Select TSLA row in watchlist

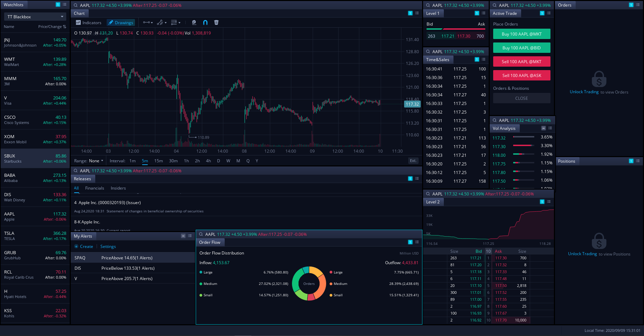(x=35, y=236)
